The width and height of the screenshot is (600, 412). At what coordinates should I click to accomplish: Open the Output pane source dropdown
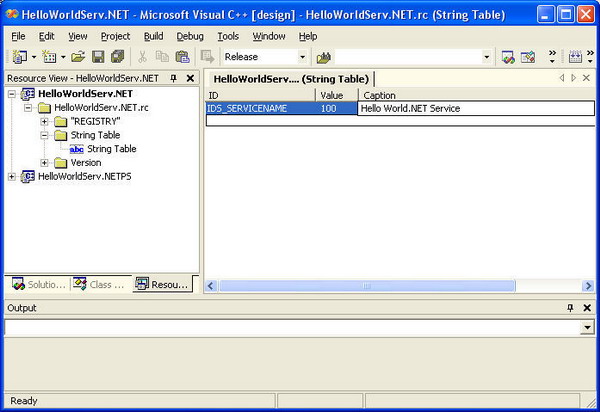(x=587, y=327)
